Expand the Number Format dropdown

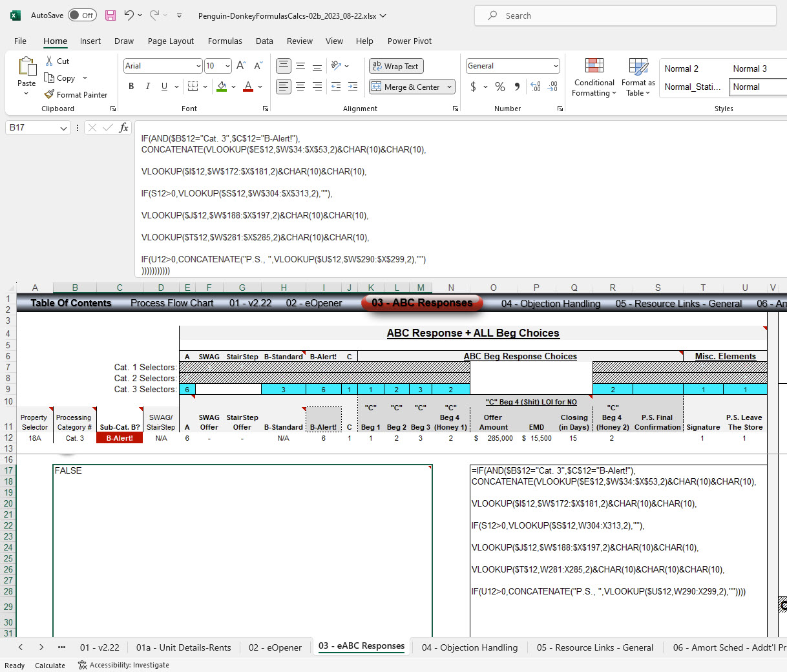pyautogui.click(x=556, y=66)
